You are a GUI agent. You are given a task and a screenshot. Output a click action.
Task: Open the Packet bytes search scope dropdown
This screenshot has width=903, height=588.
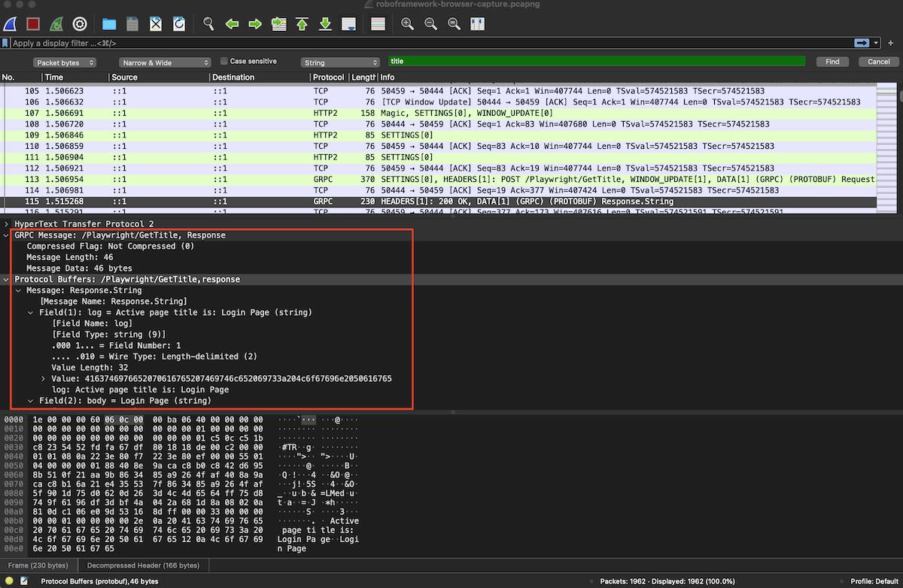coord(64,62)
